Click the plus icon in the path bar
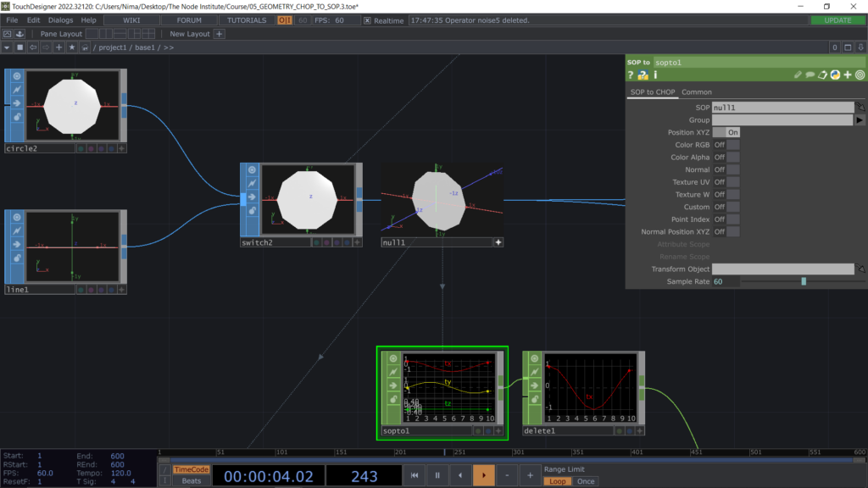The height and width of the screenshot is (488, 868). click(58, 47)
